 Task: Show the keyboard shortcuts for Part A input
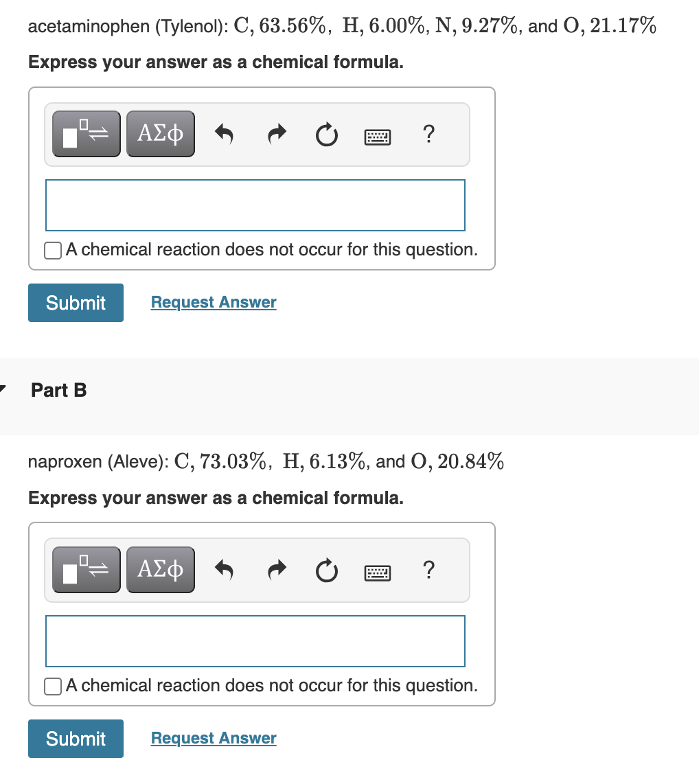coord(378,135)
